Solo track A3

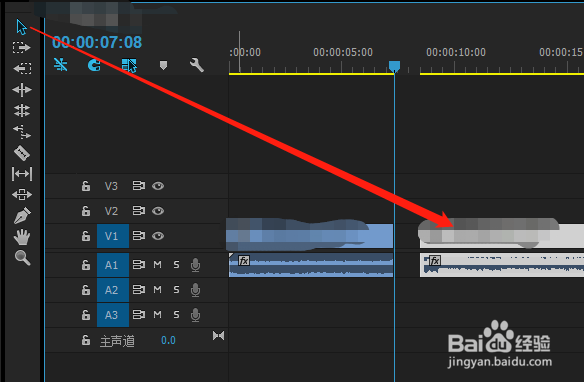point(176,315)
